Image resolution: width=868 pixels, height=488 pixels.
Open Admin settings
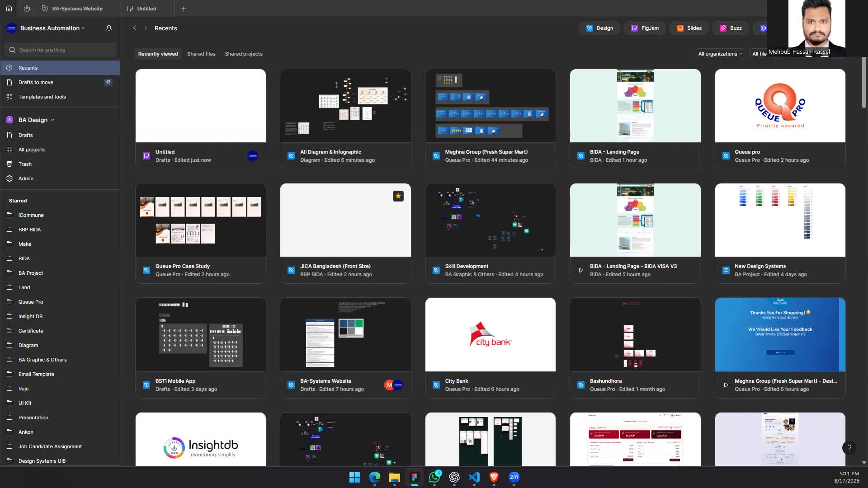tap(60, 178)
